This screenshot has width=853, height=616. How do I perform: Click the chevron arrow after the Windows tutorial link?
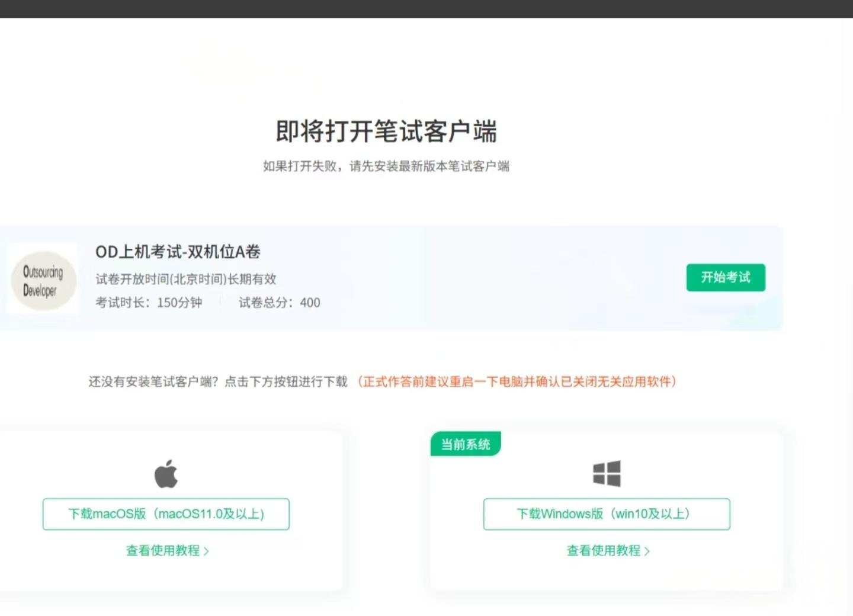647,551
